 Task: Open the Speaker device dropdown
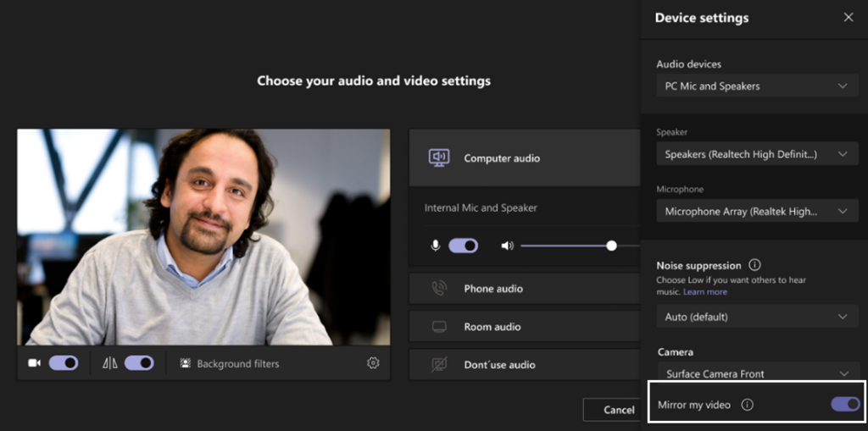[756, 154]
